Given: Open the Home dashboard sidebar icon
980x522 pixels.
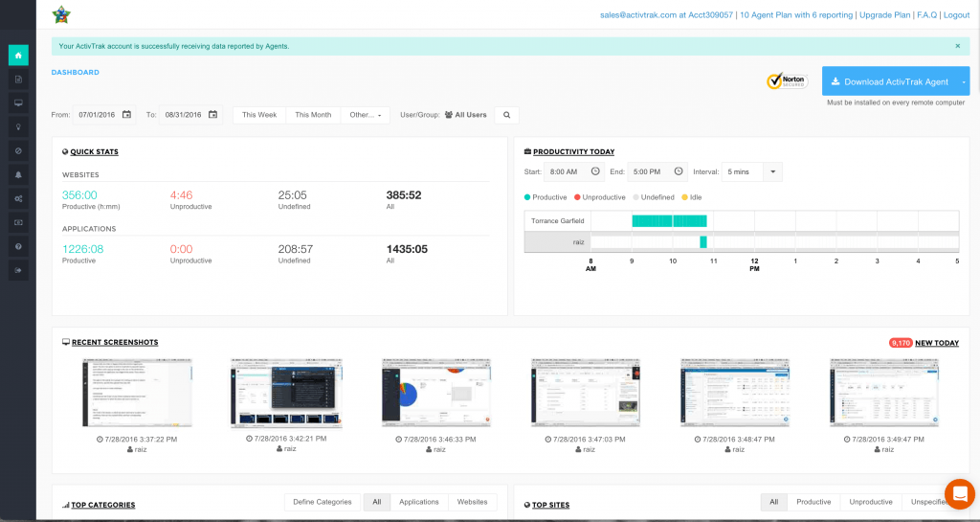Looking at the screenshot, I should point(18,55).
